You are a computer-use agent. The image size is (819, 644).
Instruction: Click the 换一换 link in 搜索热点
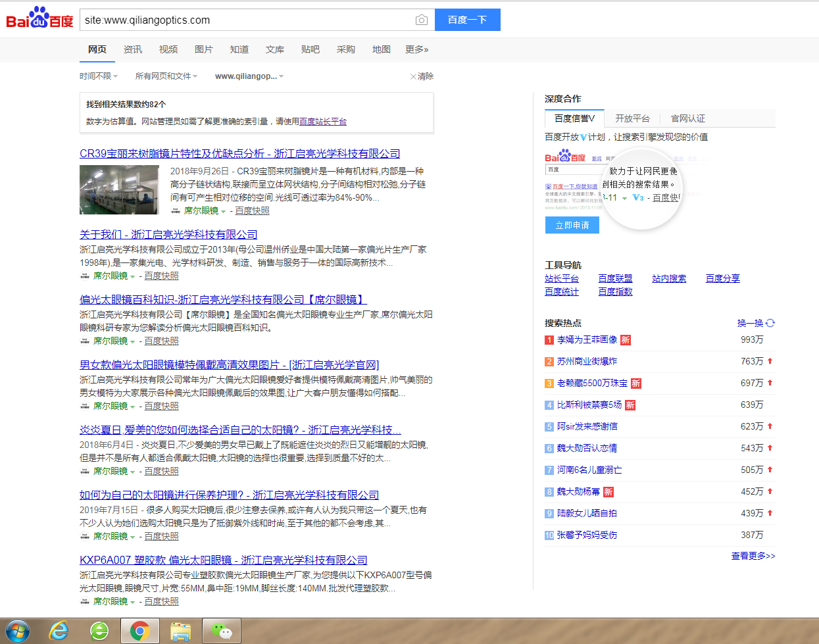pyautogui.click(x=750, y=323)
